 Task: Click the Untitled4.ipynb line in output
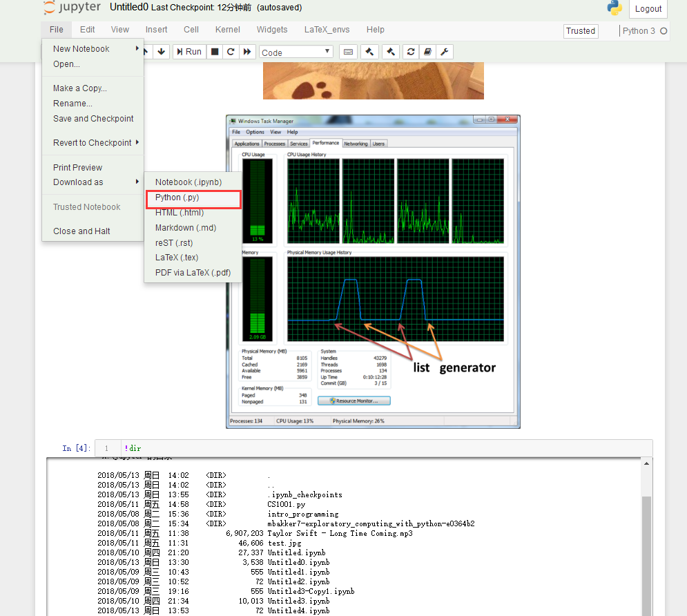(x=213, y=610)
